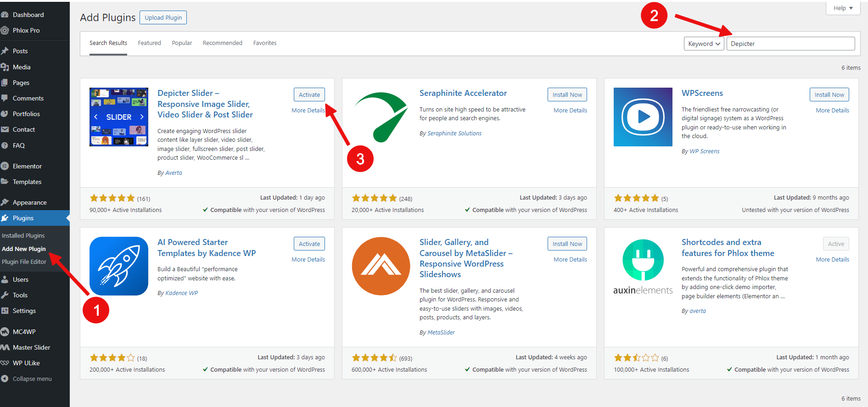
Task: Switch to the Popular tab
Action: tap(182, 43)
